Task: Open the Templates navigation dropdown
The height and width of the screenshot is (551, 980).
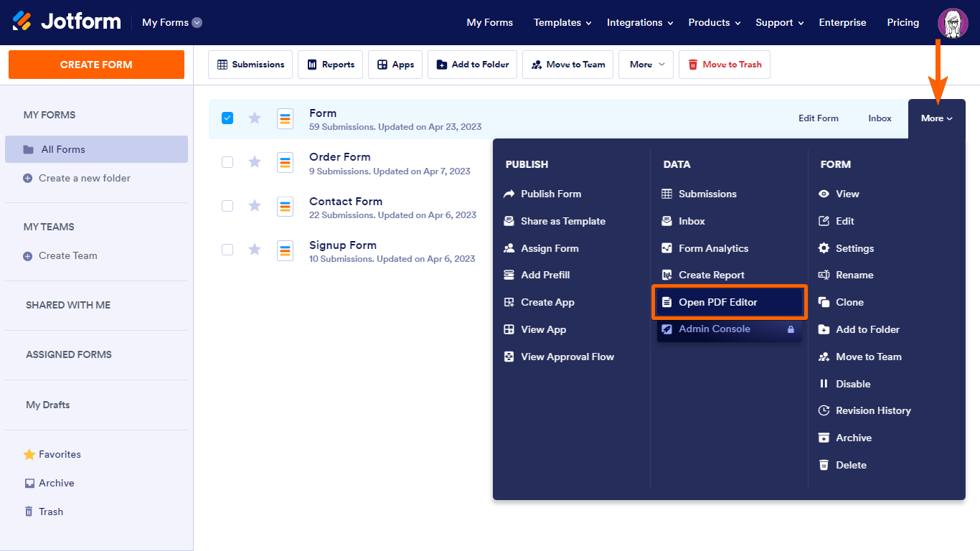Action: click(x=562, y=23)
